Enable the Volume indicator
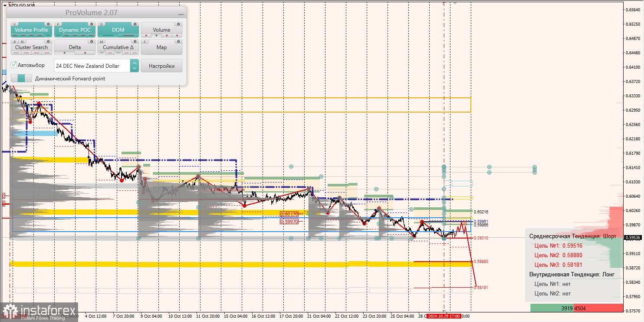Viewport: 644px width, 322px height. pyautogui.click(x=161, y=30)
